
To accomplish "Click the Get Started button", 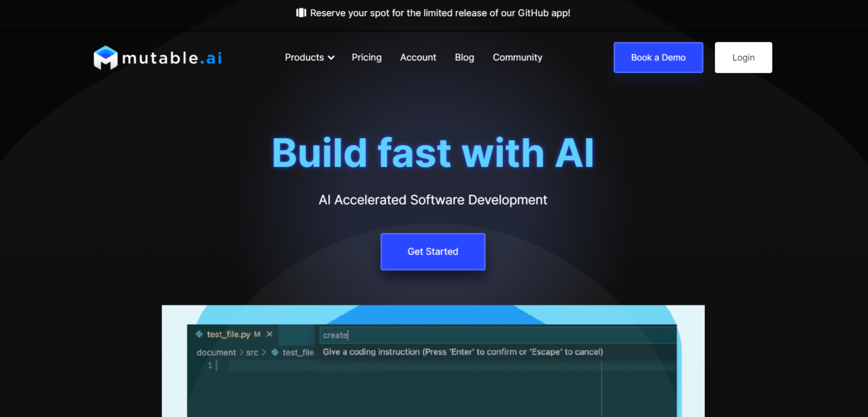I will click(433, 252).
